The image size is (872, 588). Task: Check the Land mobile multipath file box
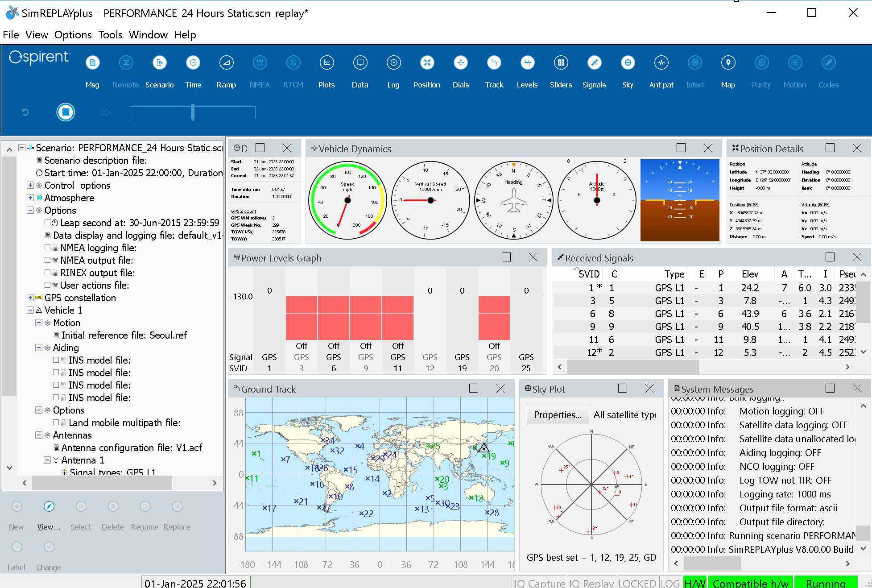[x=56, y=422]
